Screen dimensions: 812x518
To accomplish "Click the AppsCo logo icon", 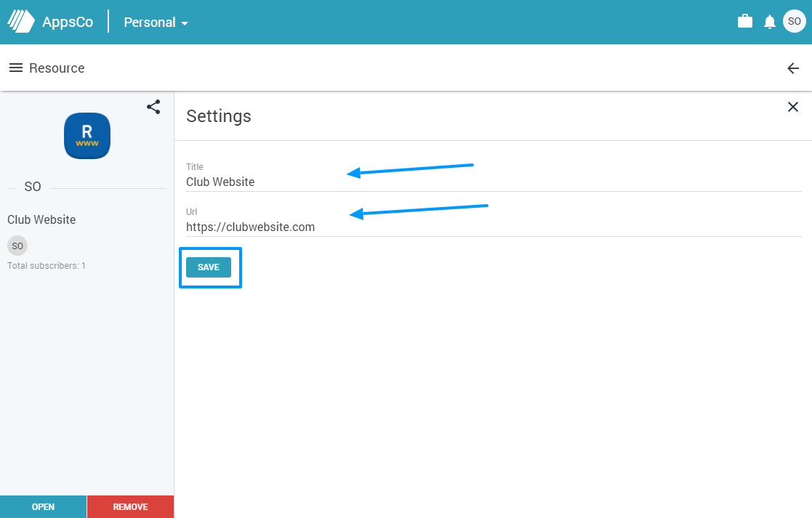I will pos(20,22).
